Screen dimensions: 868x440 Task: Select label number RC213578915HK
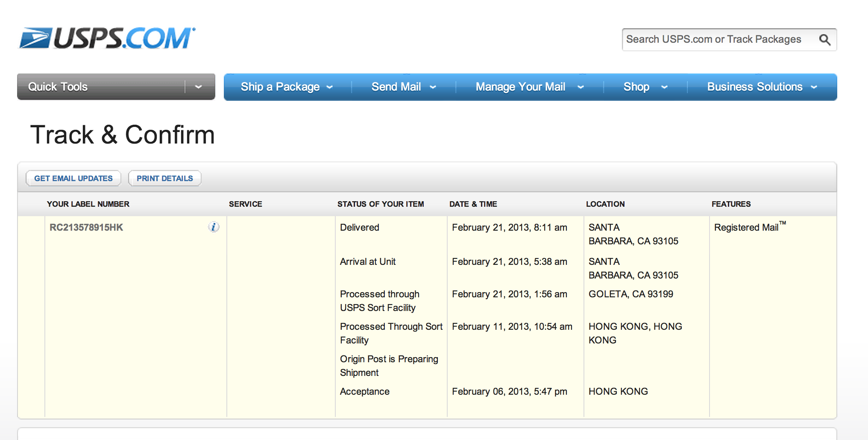[x=86, y=227]
